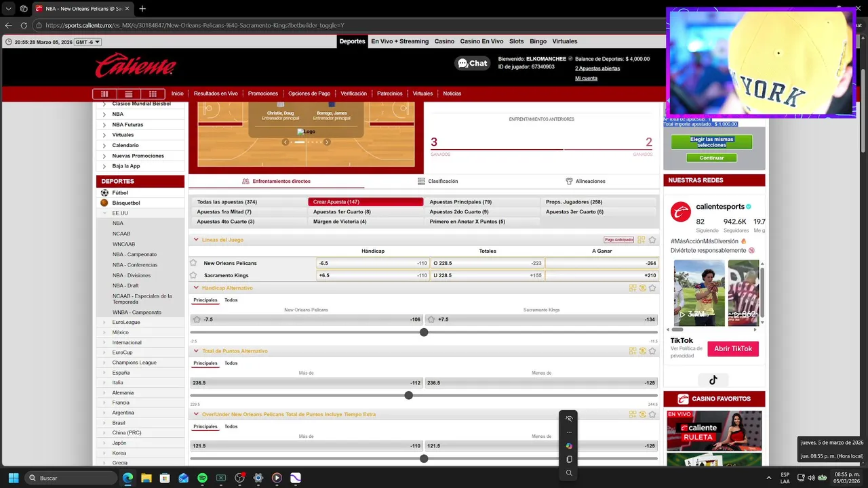Open Spotify from the taskbar

(x=202, y=478)
